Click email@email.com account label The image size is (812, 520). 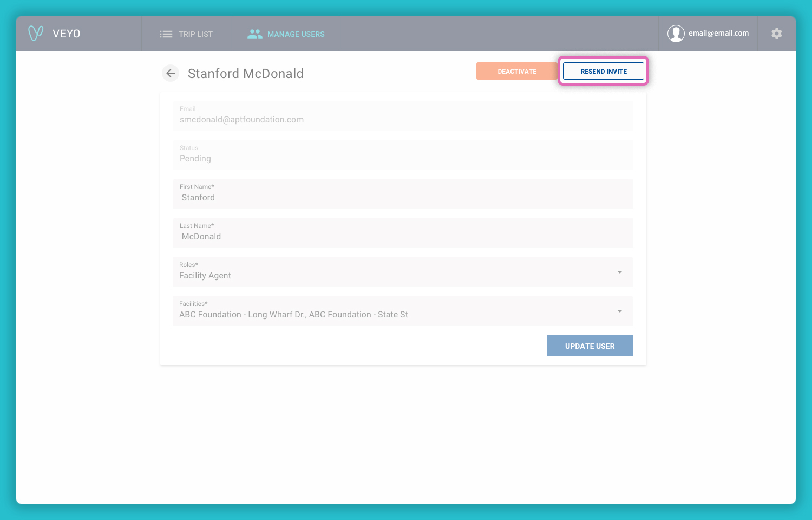(x=719, y=33)
